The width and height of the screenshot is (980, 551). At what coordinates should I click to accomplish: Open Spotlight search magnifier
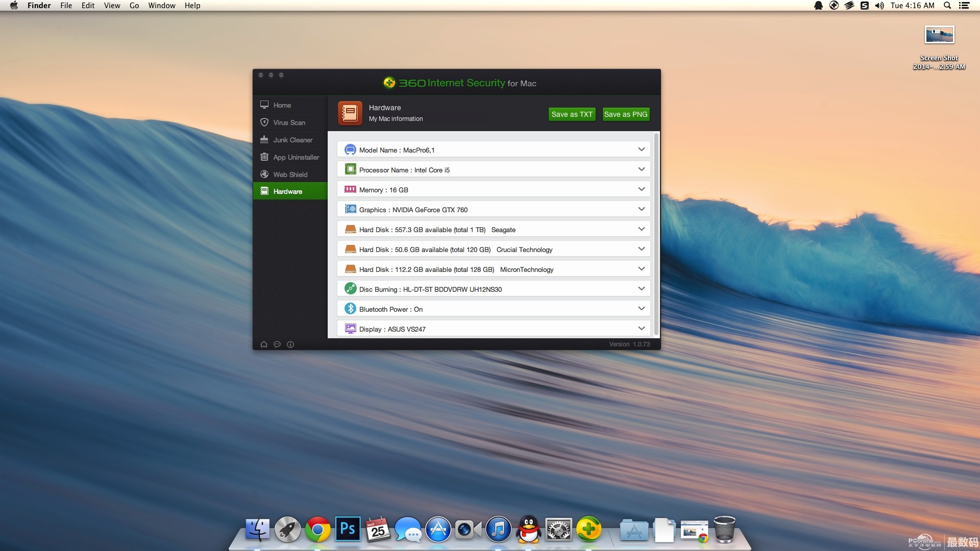pyautogui.click(x=947, y=6)
